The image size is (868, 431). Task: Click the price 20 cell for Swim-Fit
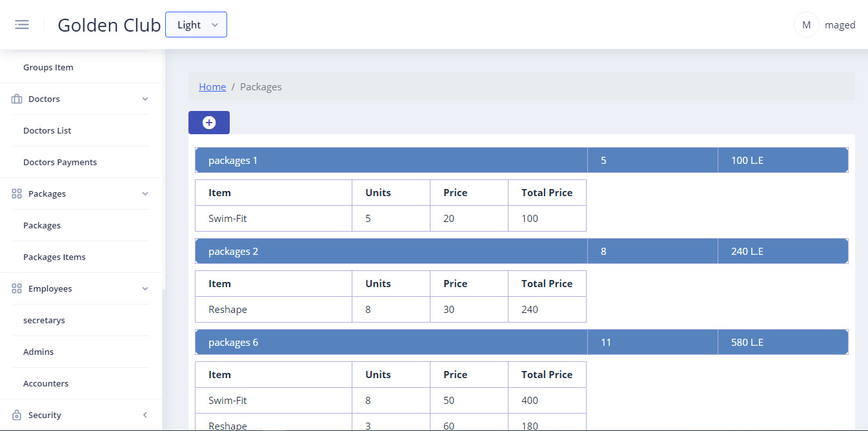pyautogui.click(x=469, y=218)
